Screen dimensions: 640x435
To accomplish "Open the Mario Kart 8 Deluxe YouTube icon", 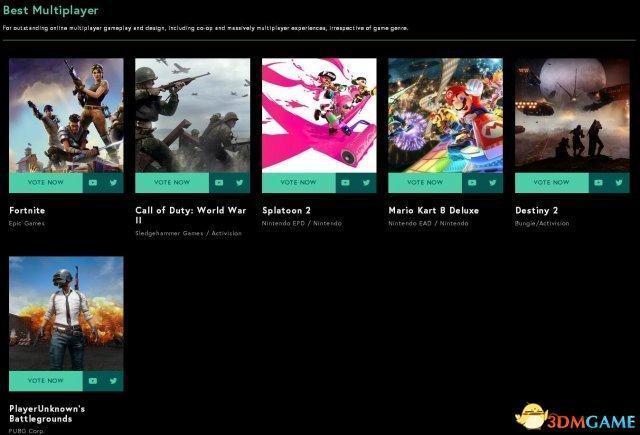I will pos(472,182).
